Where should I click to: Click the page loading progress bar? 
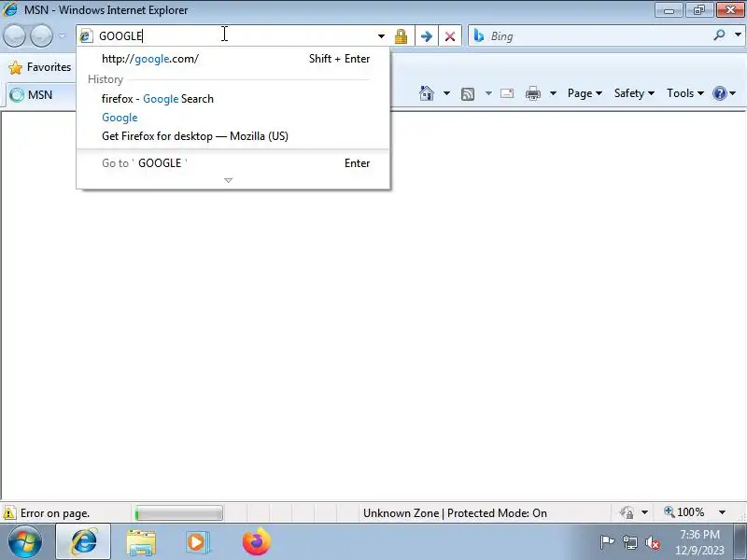point(178,512)
